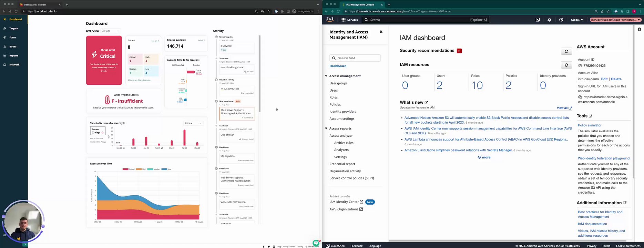
Task: Toggle Critical series in Exposure legend
Action: (129, 169)
